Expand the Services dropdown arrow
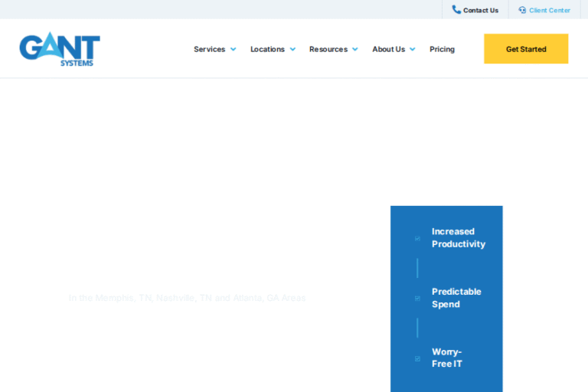Image resolution: width=588 pixels, height=392 pixels. point(233,49)
